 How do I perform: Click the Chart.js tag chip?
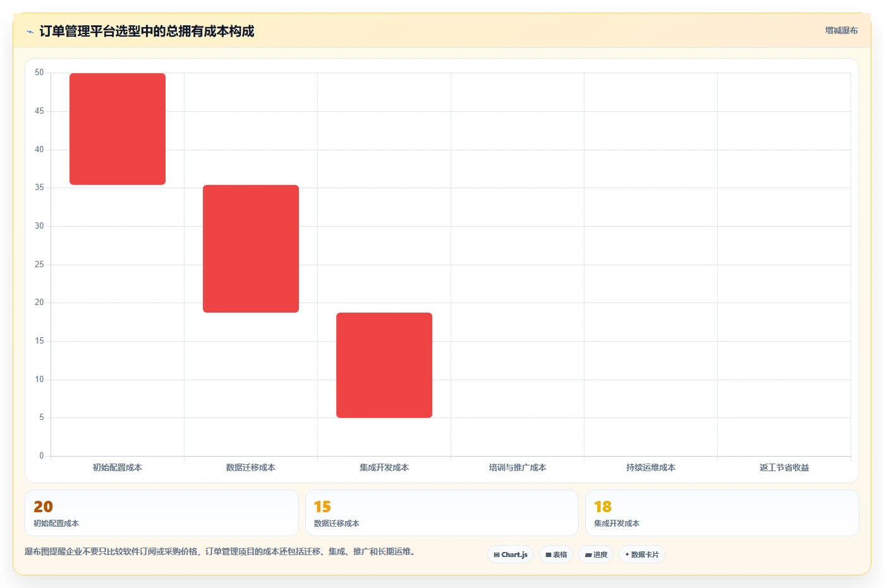511,555
